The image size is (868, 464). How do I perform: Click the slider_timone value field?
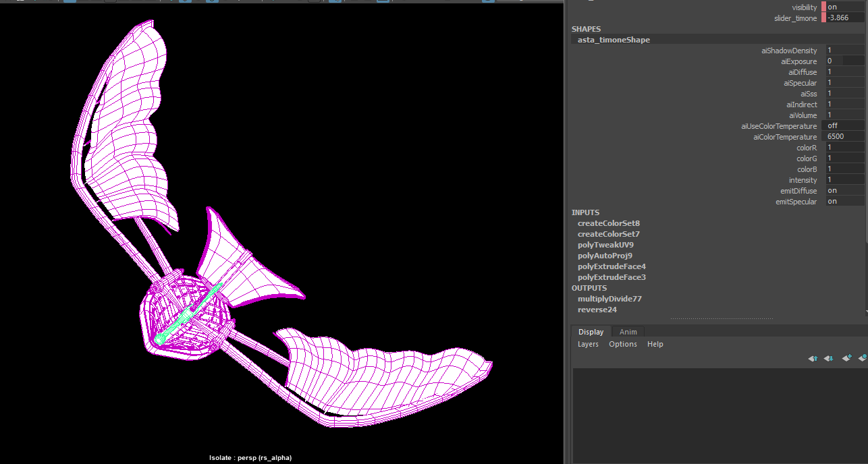pos(844,18)
